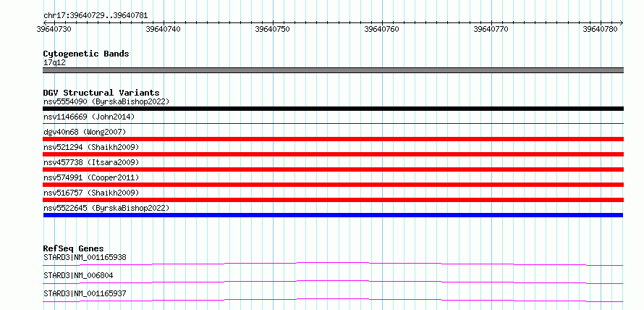This screenshot has height=310, width=644.
Task: Select the red dgv40n68 variant bar
Action: pos(333,139)
